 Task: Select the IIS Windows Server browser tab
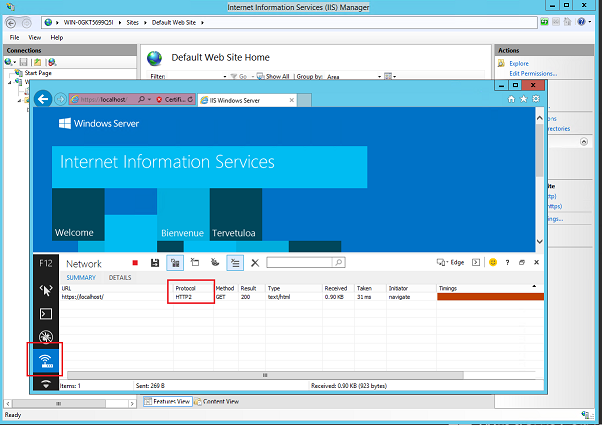pos(236,100)
